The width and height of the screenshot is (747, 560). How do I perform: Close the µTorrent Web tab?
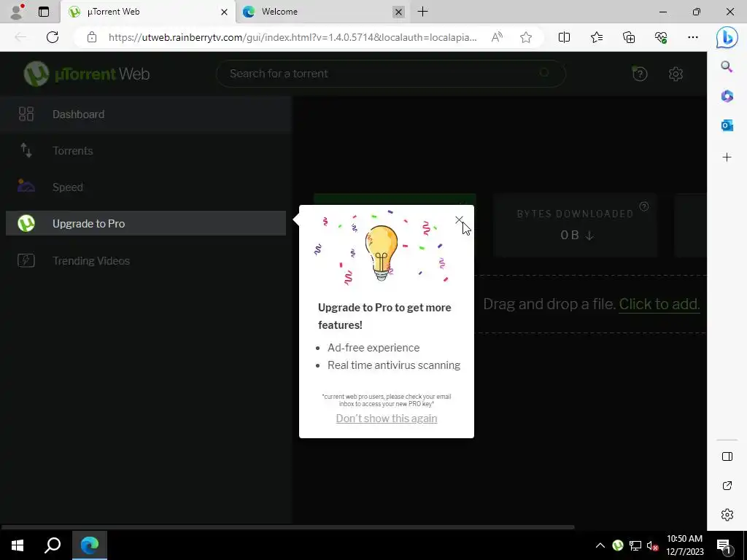pyautogui.click(x=224, y=12)
